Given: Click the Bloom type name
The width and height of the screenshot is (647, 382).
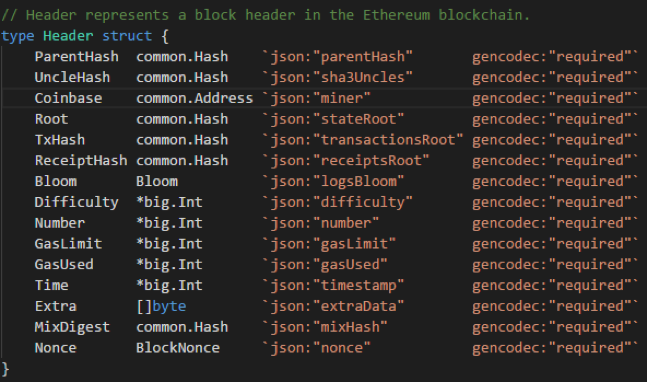Looking at the screenshot, I should tap(157, 182).
